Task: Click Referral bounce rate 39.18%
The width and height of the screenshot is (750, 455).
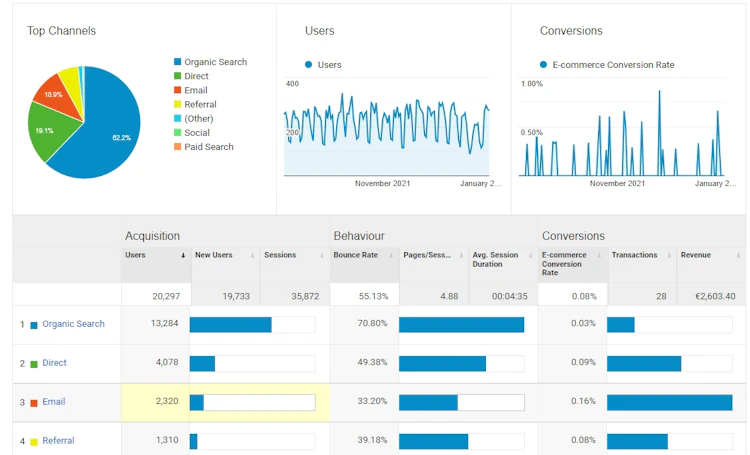Action: 372,440
